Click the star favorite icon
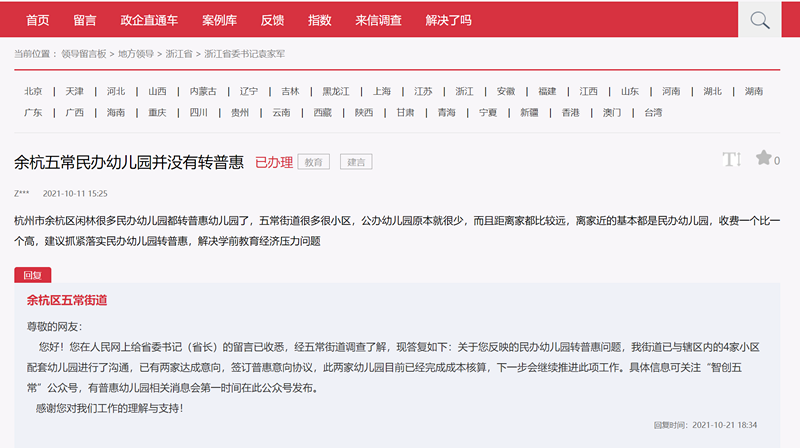 click(x=763, y=158)
